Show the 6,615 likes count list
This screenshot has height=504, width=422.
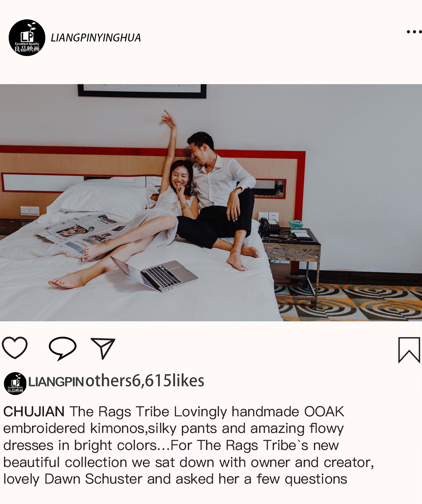pyautogui.click(x=168, y=381)
